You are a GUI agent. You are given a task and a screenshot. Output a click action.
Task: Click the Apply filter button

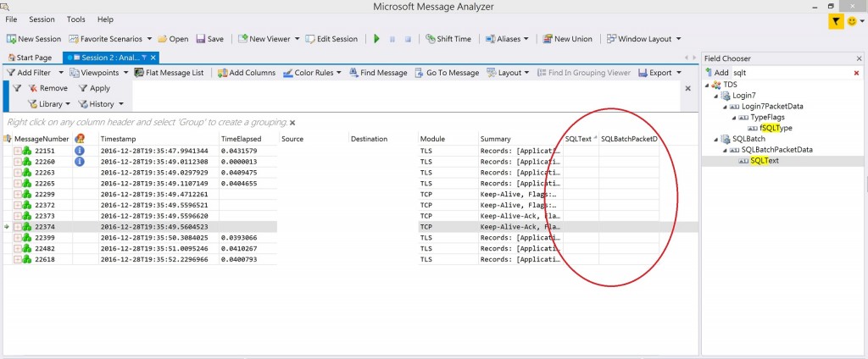(94, 88)
